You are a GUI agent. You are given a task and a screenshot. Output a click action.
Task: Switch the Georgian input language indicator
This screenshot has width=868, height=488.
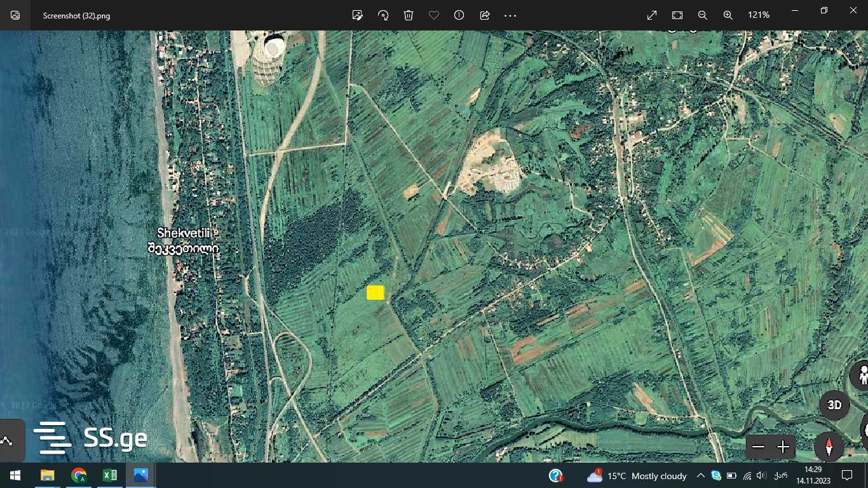[780, 475]
